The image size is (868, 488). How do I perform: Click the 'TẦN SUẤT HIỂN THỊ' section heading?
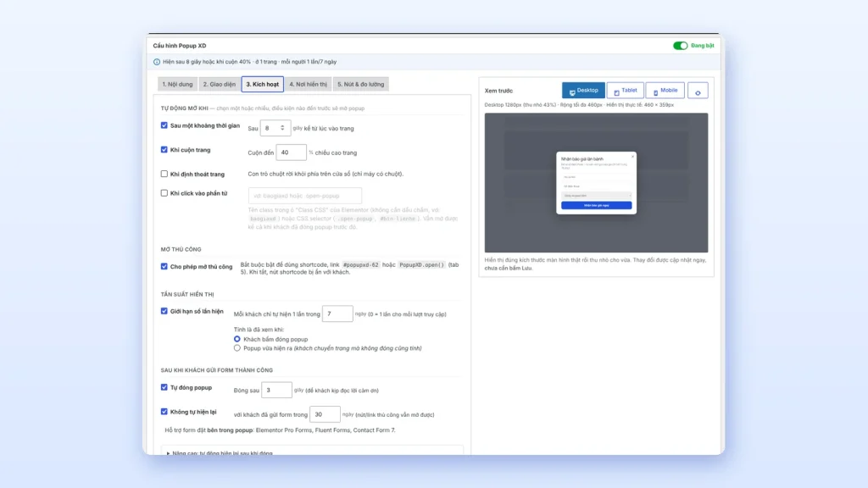(x=187, y=294)
